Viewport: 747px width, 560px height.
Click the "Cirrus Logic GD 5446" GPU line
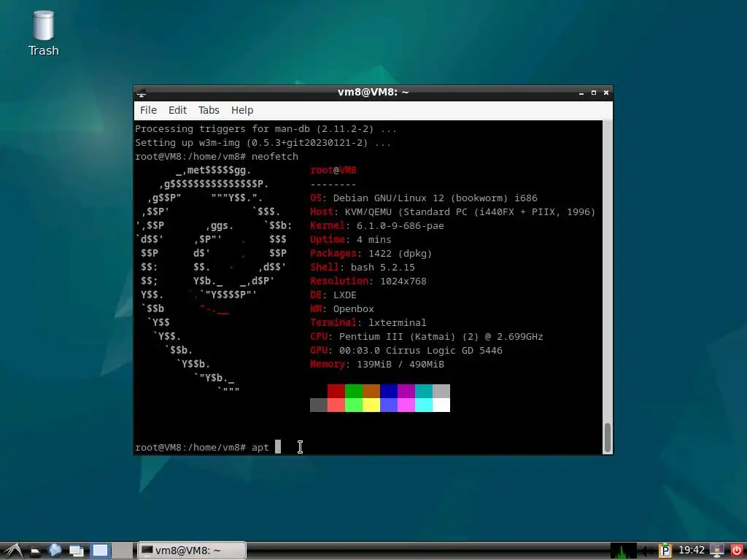[x=421, y=351]
